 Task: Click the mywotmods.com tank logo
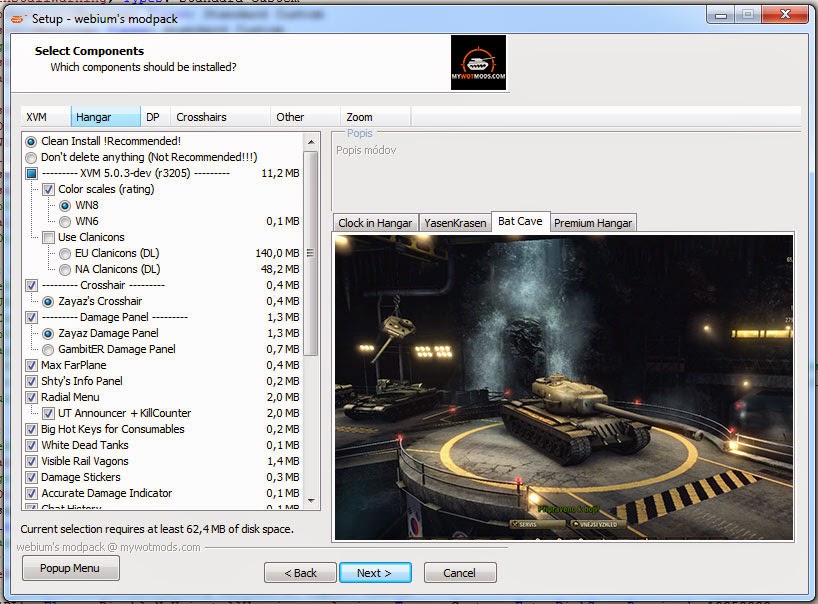(x=478, y=63)
